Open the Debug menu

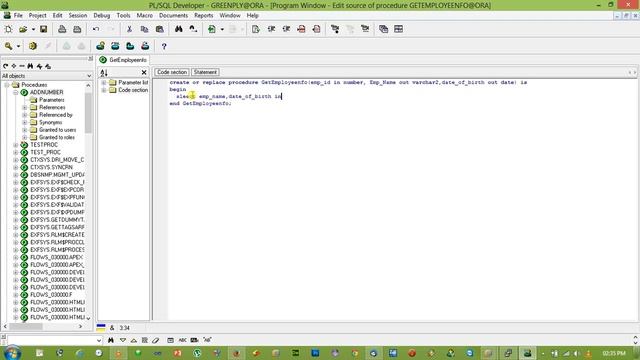point(102,15)
